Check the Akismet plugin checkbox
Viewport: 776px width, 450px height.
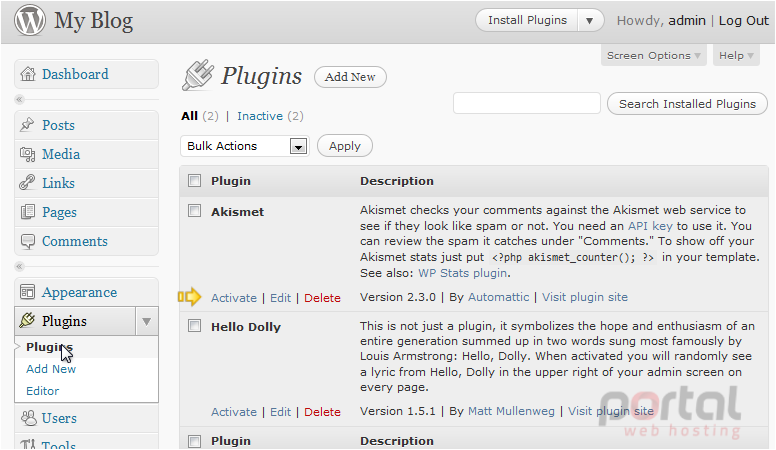[194, 211]
